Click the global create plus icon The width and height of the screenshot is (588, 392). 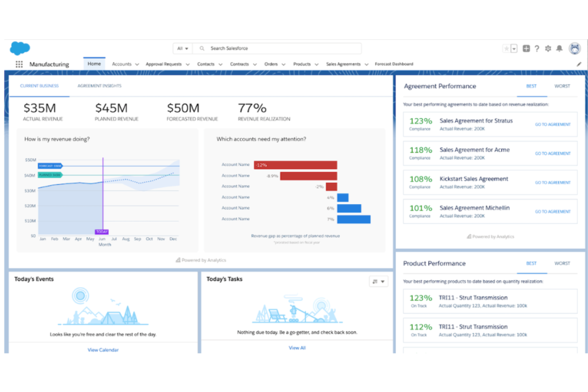(x=526, y=48)
